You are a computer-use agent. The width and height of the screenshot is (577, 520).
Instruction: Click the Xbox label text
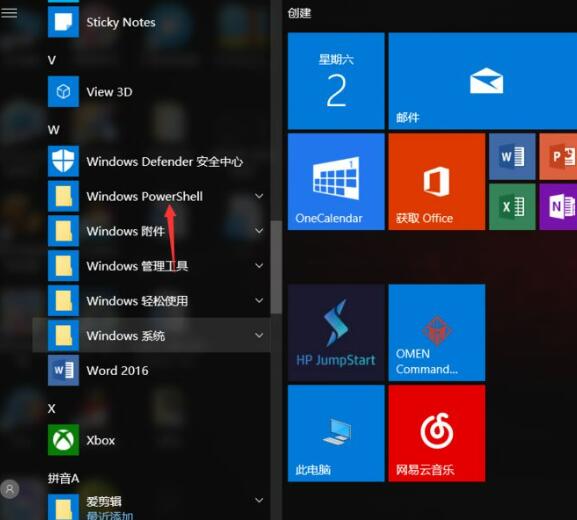pyautogui.click(x=100, y=441)
